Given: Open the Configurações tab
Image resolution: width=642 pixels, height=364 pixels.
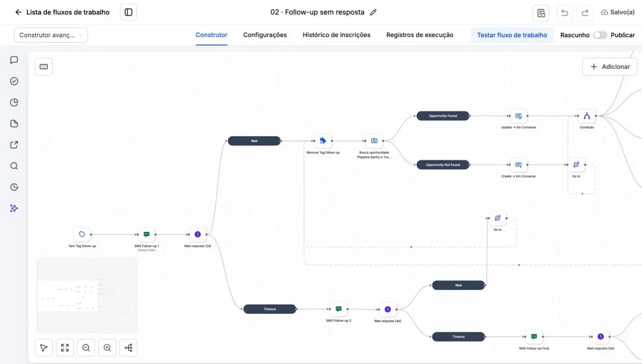Looking at the screenshot, I should point(265,35).
